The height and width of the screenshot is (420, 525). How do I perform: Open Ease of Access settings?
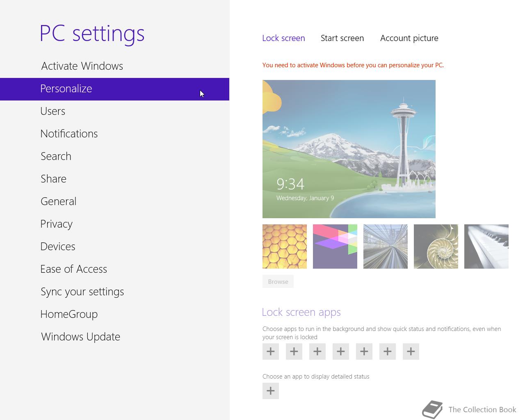click(114, 269)
